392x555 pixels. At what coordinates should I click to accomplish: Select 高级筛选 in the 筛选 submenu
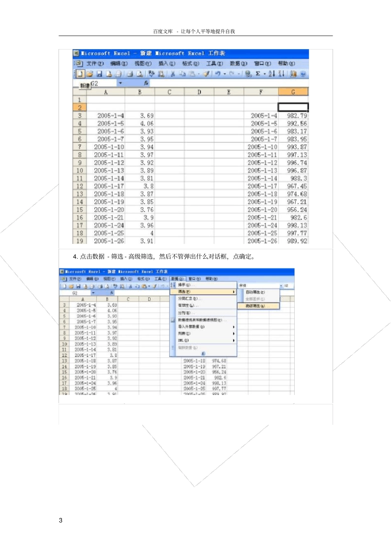[x=258, y=306]
